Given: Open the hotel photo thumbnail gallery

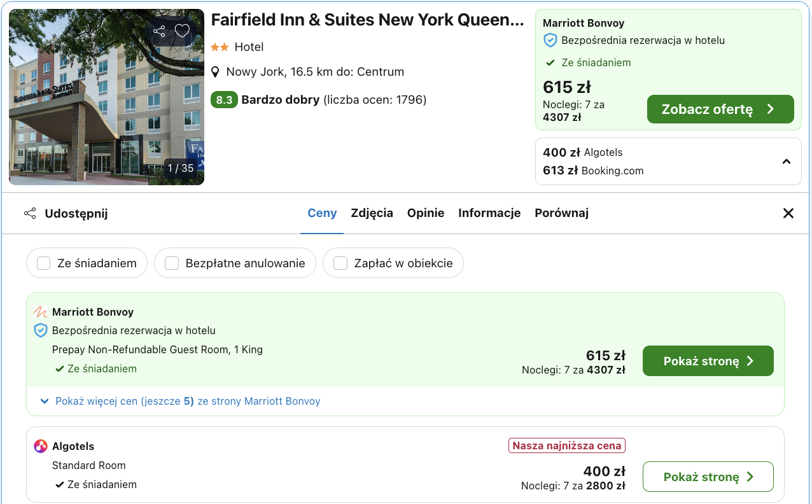Looking at the screenshot, I should (x=106, y=97).
